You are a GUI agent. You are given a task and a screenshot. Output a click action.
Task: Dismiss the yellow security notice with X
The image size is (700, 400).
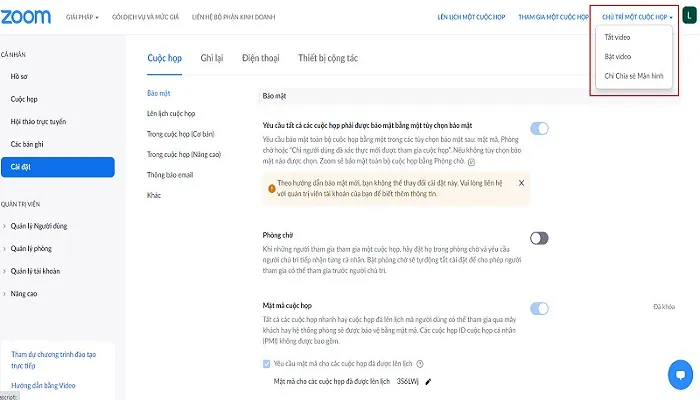pyautogui.click(x=521, y=184)
